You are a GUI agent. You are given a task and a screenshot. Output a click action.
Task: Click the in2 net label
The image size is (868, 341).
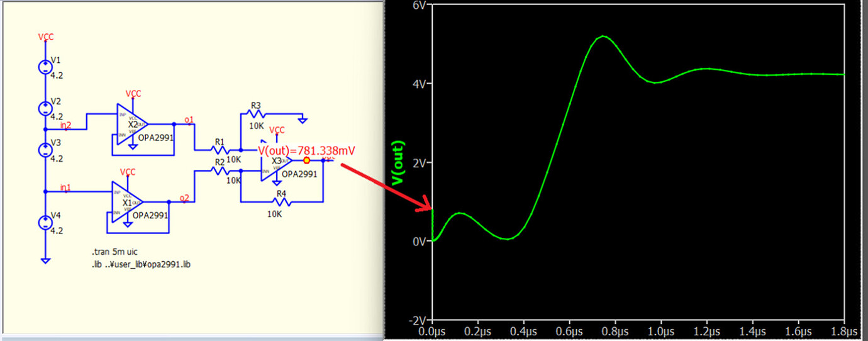65,125
